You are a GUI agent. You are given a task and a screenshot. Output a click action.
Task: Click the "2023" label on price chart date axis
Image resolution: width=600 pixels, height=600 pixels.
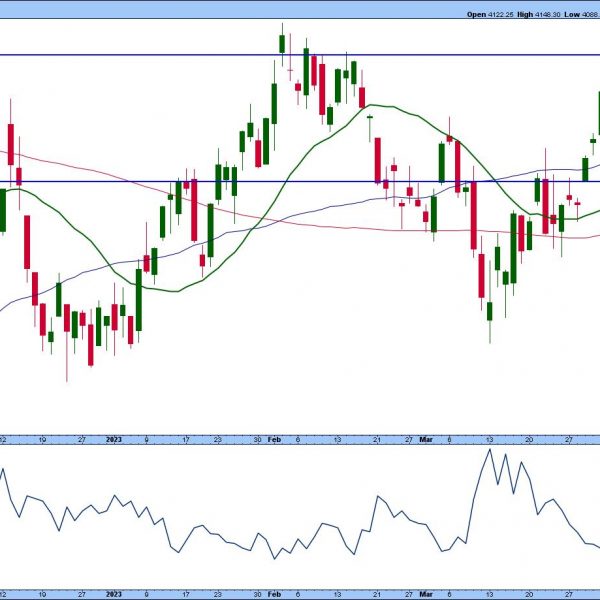[x=114, y=440]
